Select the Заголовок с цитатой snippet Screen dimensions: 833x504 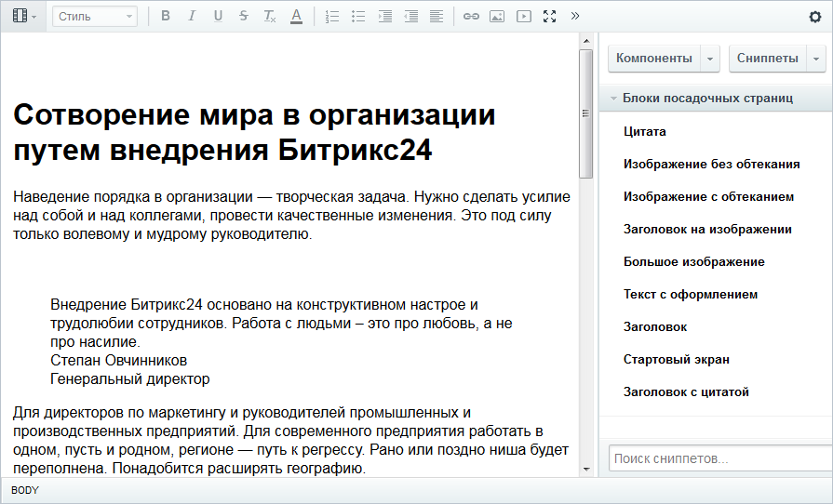pos(686,392)
